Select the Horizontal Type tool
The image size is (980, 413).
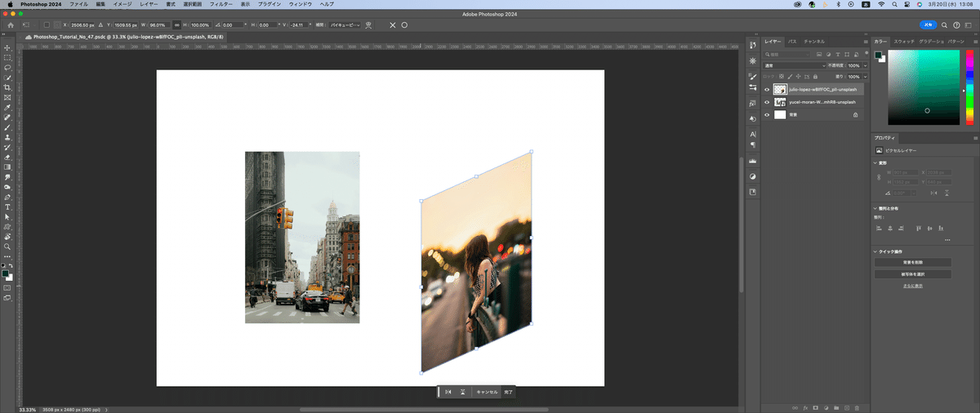[x=7, y=206]
